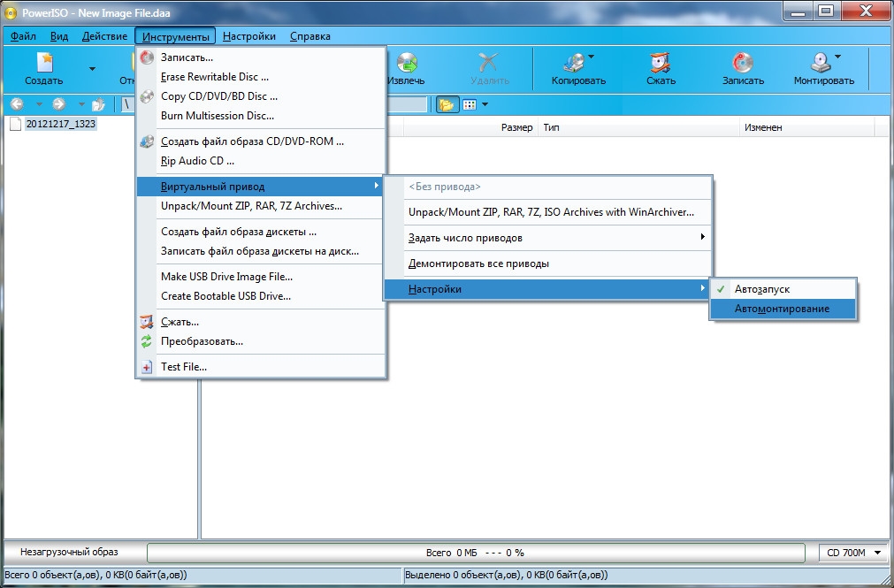Click the Монтировать toolbar icon

click(821, 62)
